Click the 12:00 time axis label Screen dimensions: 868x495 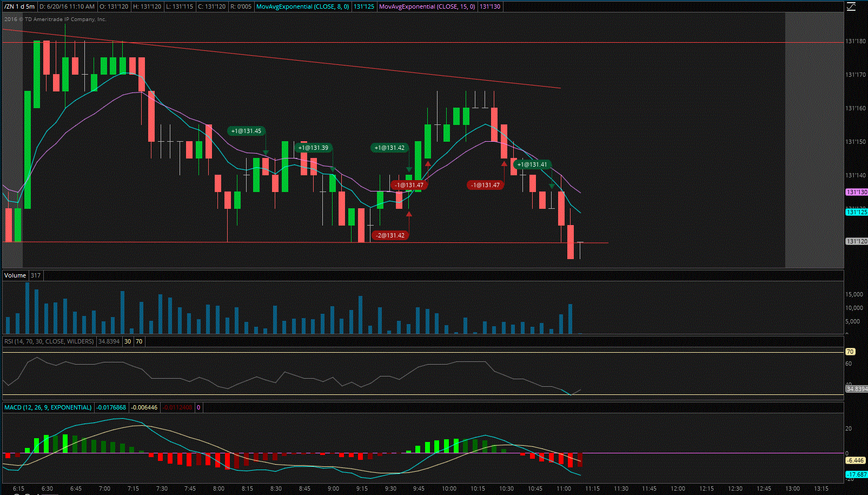pyautogui.click(x=678, y=489)
